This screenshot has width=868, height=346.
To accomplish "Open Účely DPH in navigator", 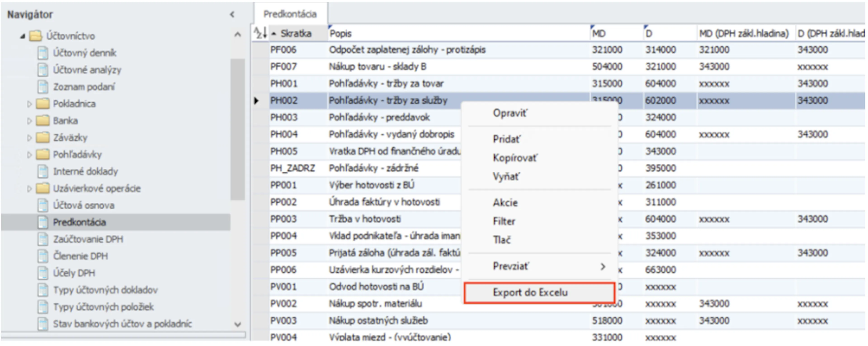I will tap(74, 273).
